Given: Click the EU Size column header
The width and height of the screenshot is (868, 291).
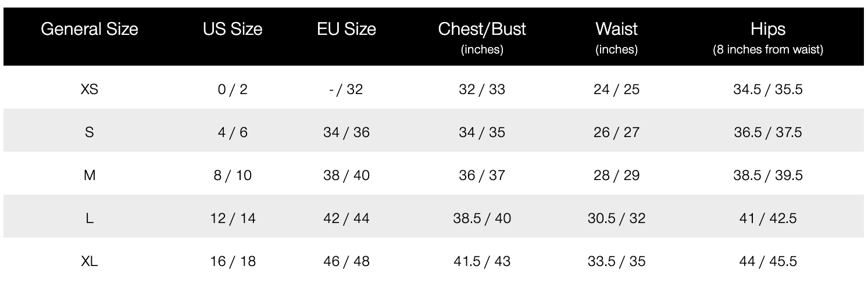Looking at the screenshot, I should tap(346, 29).
